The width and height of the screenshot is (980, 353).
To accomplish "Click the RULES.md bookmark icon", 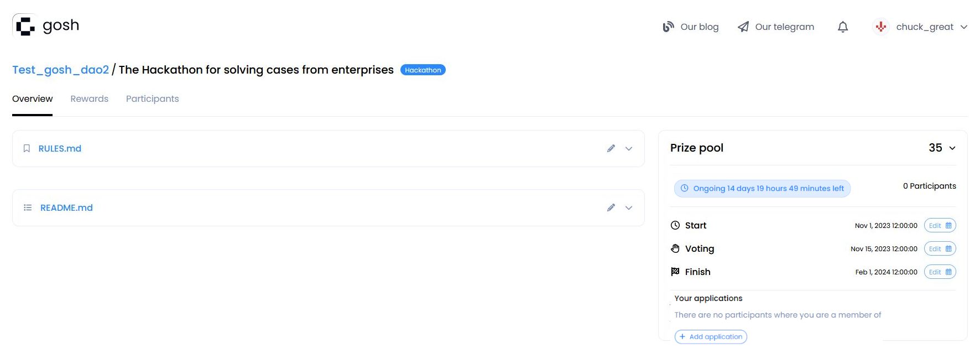I will (x=27, y=148).
